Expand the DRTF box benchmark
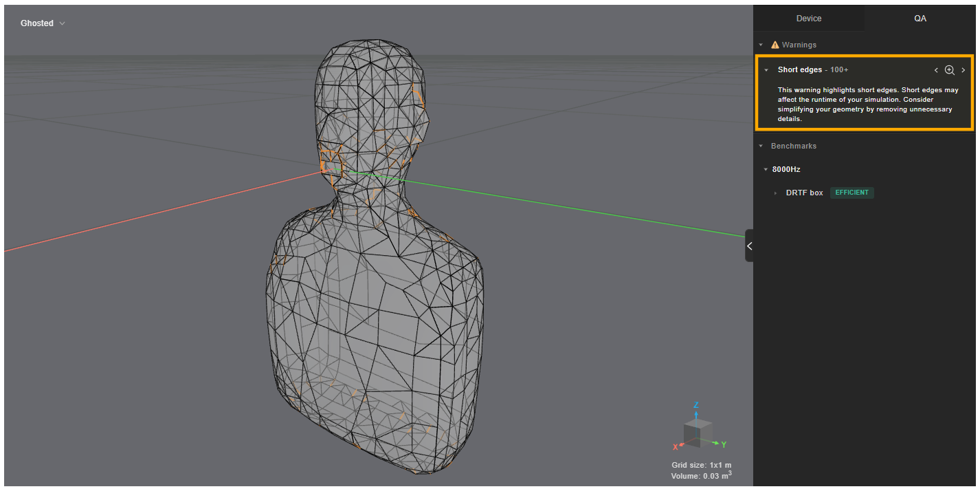Viewport: 980px width, 489px height. point(776,193)
